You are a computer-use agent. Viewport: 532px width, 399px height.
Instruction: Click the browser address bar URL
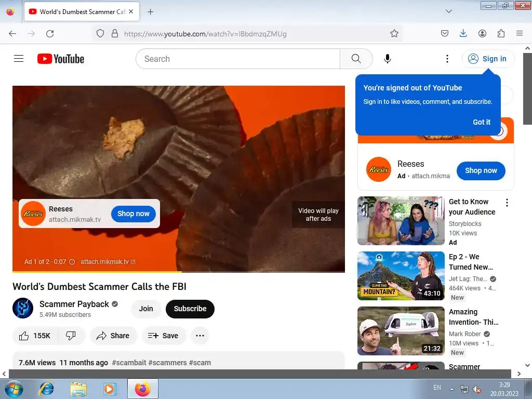point(205,34)
